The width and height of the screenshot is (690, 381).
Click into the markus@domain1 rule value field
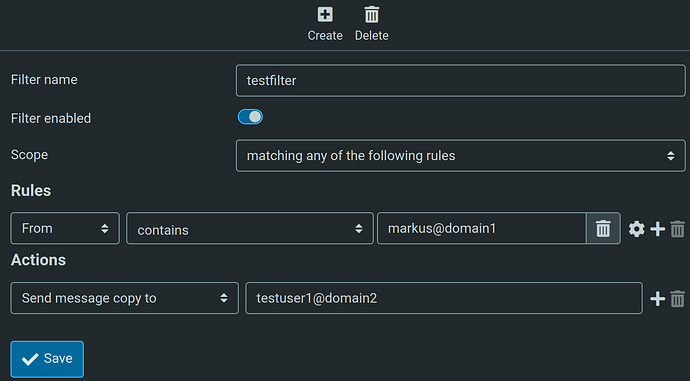pos(482,228)
